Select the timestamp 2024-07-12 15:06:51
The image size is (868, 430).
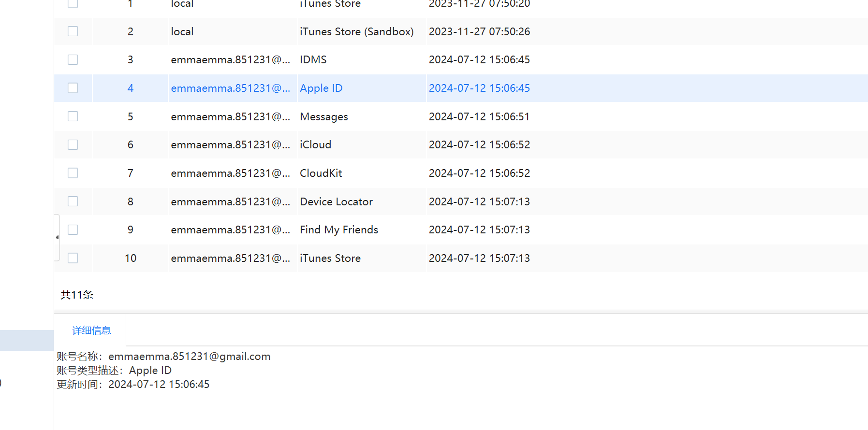pos(479,116)
